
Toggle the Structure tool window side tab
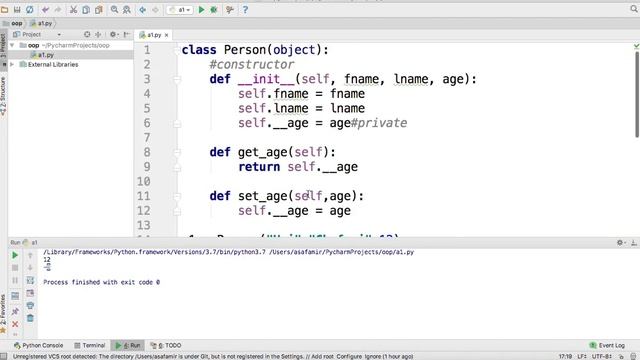(3, 96)
